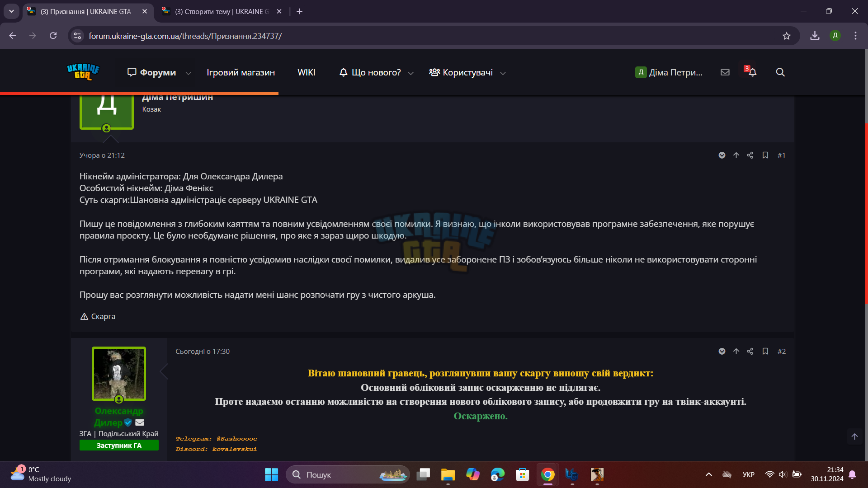Go back in browser history

pos(13,36)
